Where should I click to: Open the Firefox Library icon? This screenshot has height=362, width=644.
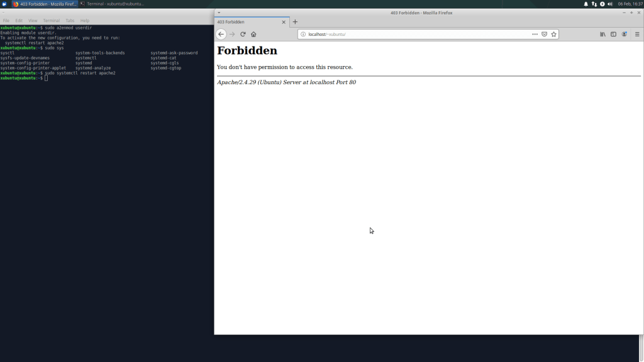602,34
